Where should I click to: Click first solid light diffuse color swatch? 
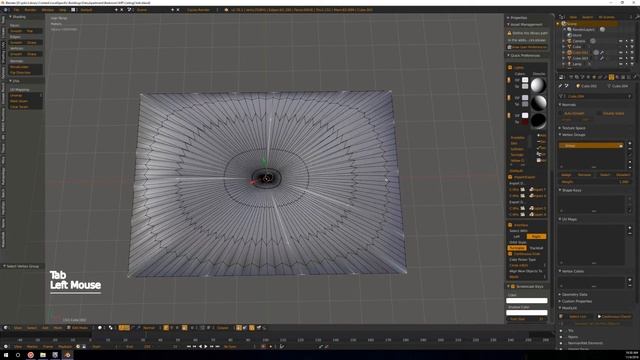(x=525, y=80)
